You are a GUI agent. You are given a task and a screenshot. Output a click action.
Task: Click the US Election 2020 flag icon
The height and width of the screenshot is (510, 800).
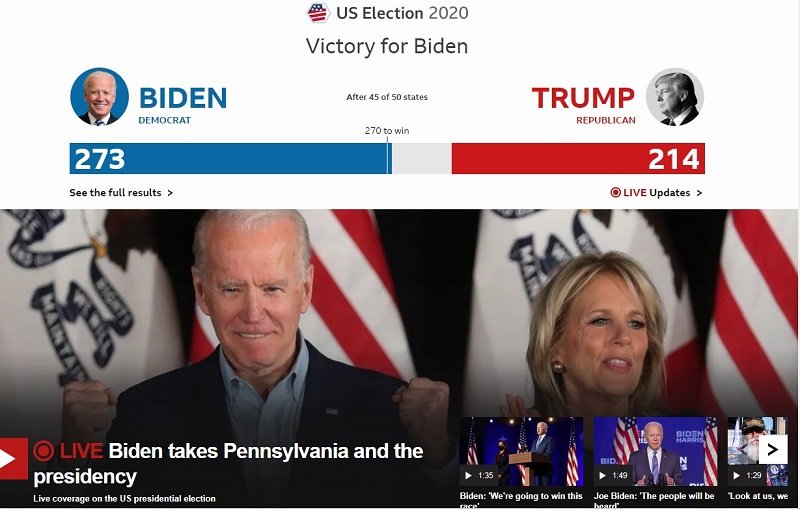tap(318, 13)
